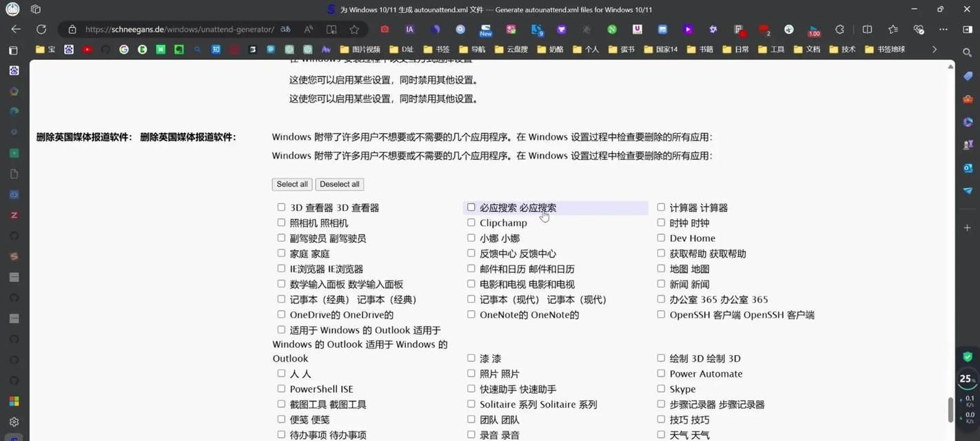Check the PowerShell ISE checkbox
Image resolution: width=980 pixels, height=441 pixels.
point(281,388)
